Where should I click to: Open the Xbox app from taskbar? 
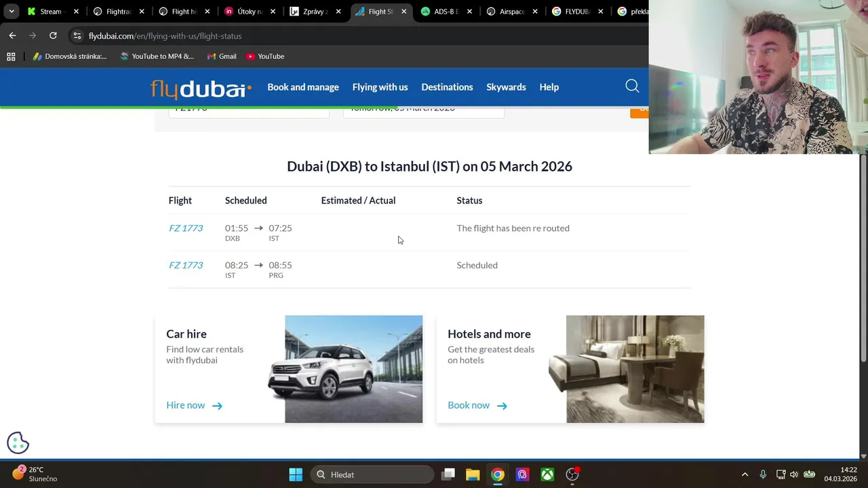tap(547, 474)
